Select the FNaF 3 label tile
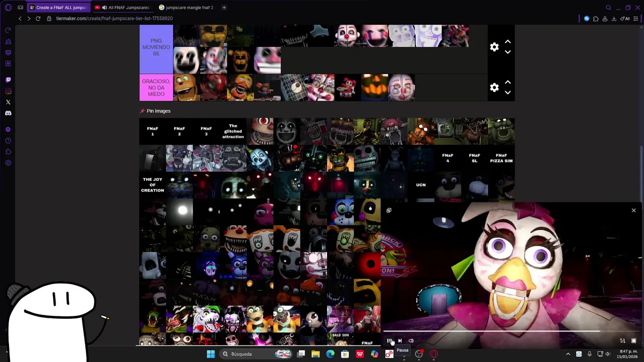 pyautogui.click(x=206, y=131)
